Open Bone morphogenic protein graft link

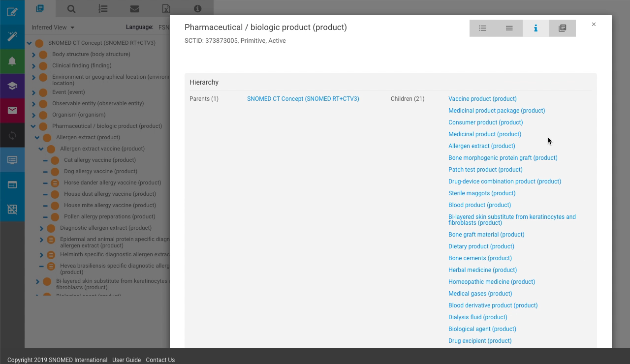(503, 158)
